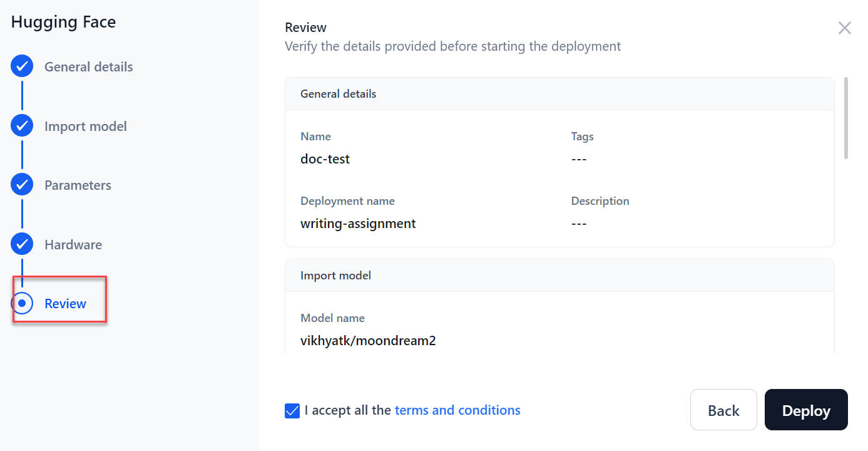The image size is (868, 451).
Task: Jump to the Import model step label
Action: (x=85, y=127)
